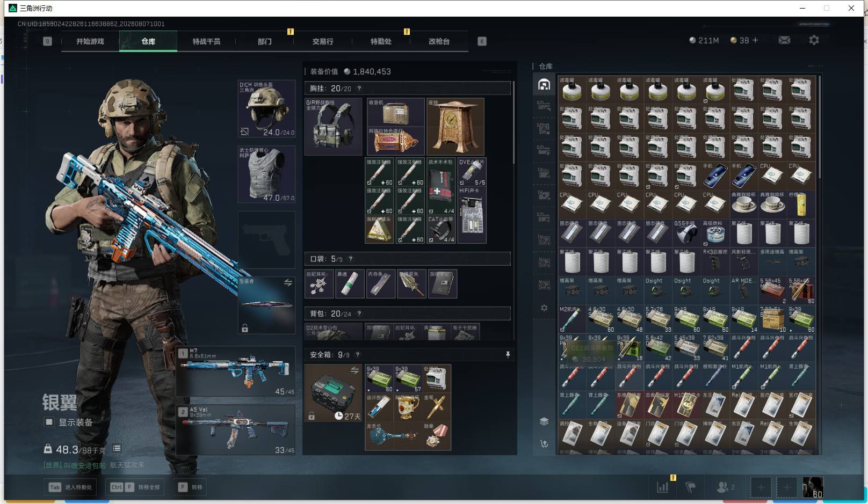Image resolution: width=868 pixels, height=504 pixels.
Task: Toggle the pin on 安全箱 header
Action: pyautogui.click(x=508, y=355)
